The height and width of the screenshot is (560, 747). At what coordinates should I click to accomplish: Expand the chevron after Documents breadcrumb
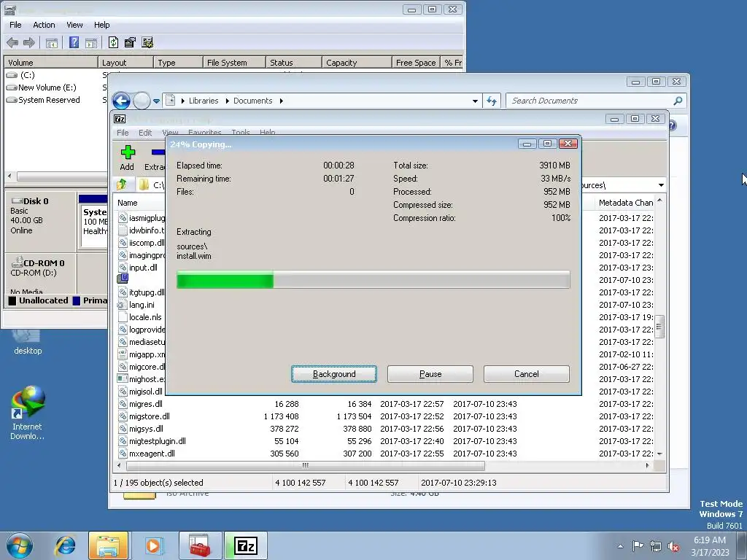[x=282, y=101]
